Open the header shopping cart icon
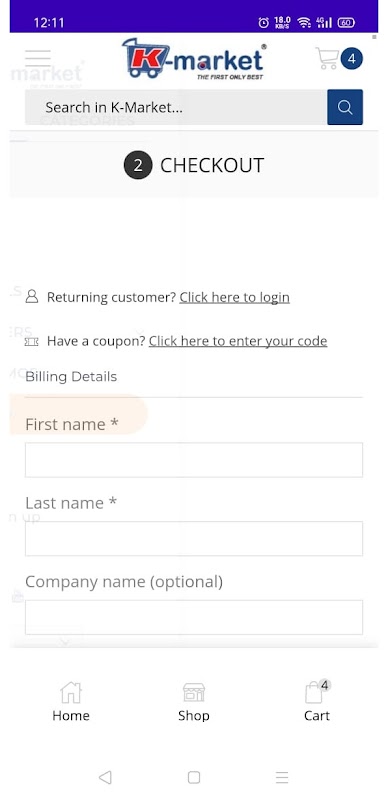 [x=327, y=58]
